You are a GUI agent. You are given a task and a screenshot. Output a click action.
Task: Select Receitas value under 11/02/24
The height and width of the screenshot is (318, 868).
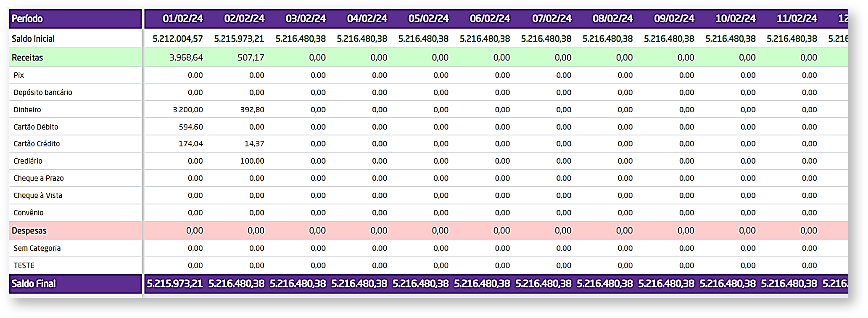809,58
